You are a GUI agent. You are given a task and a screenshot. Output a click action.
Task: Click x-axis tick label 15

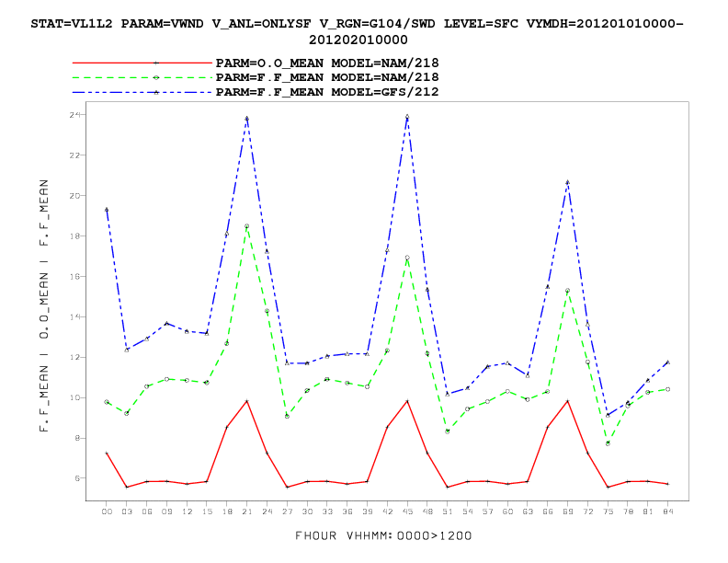point(207,511)
